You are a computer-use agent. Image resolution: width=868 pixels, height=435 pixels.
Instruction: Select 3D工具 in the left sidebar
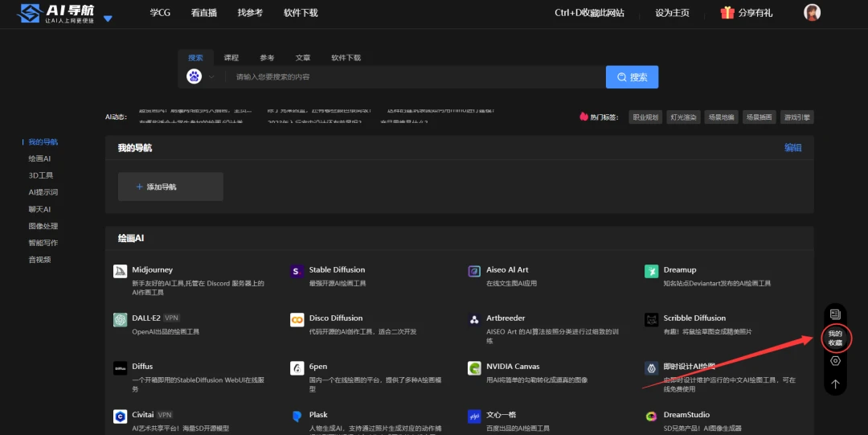coord(41,175)
